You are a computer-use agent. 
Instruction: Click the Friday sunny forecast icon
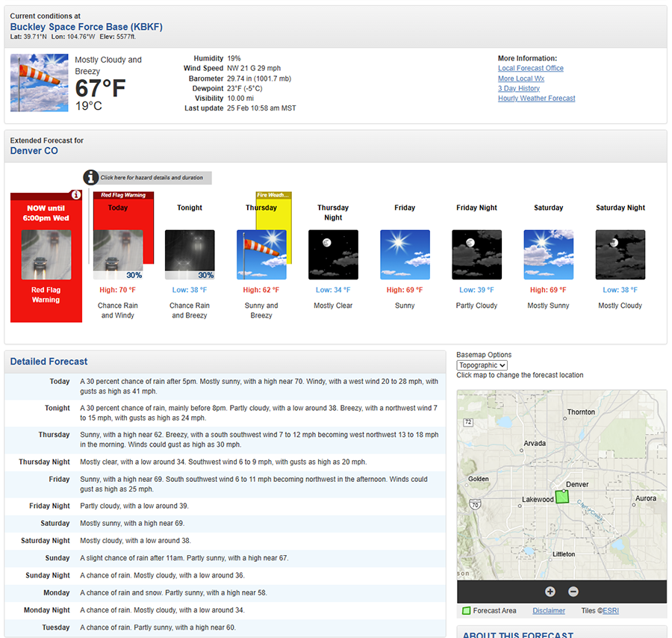pos(405,255)
